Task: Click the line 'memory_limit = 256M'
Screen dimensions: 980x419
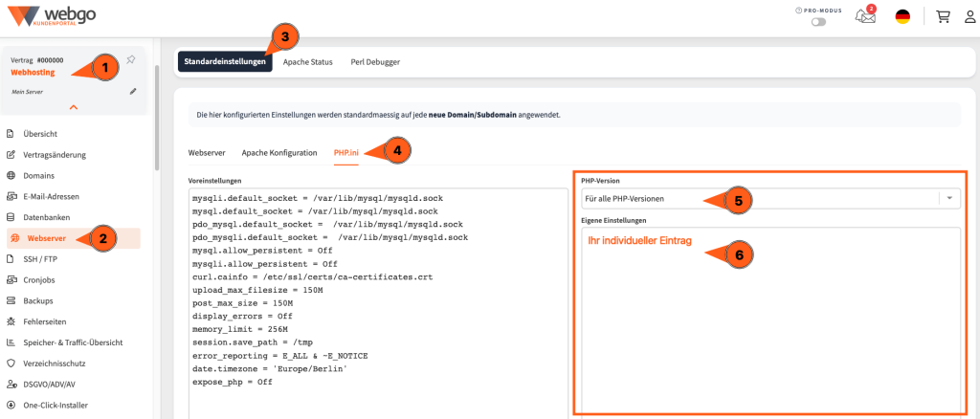Action: click(x=240, y=328)
